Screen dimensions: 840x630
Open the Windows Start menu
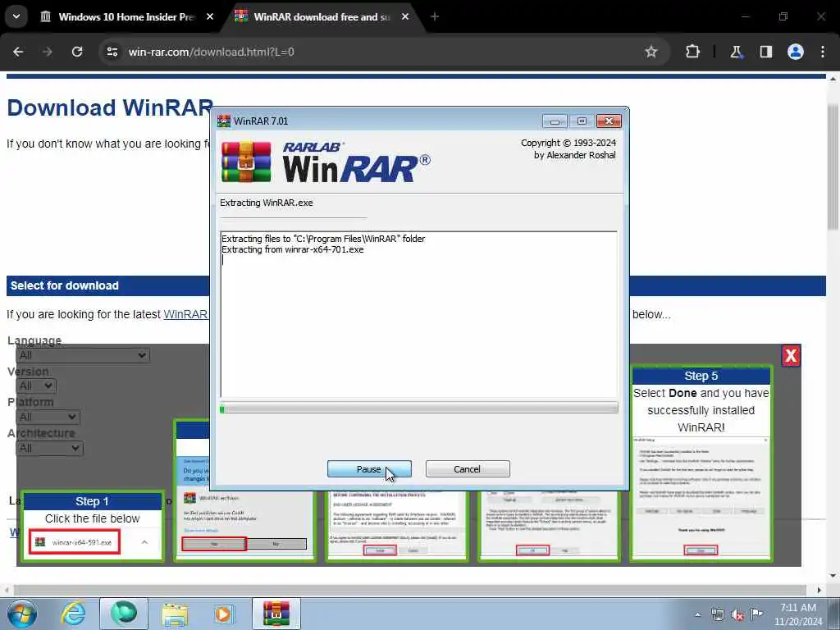click(x=21, y=614)
